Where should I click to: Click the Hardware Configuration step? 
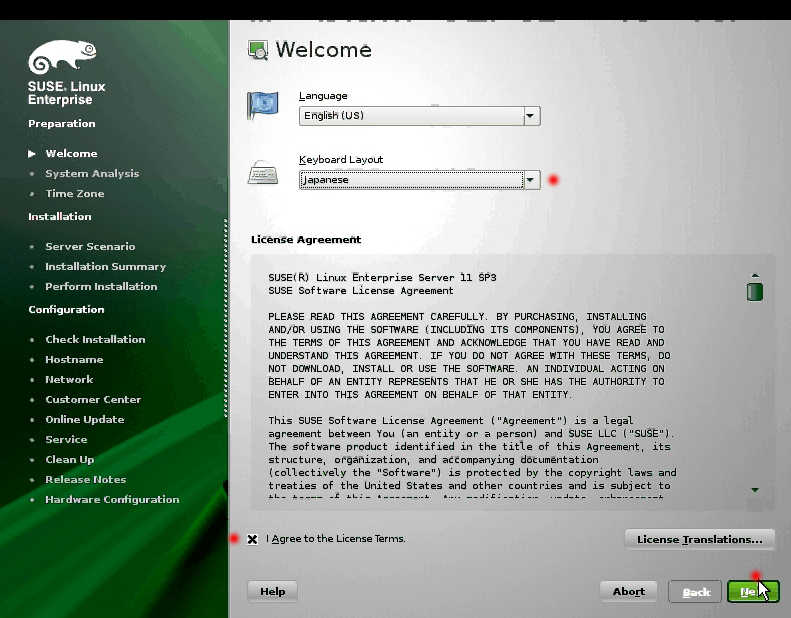coord(112,499)
